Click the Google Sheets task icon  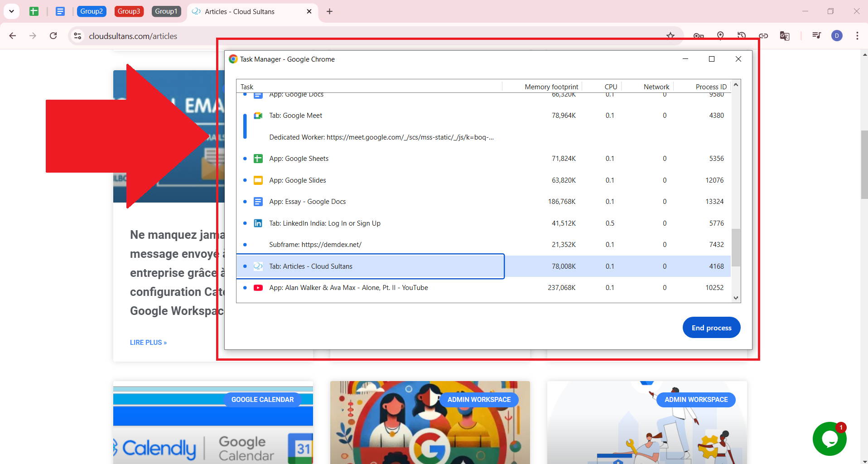click(x=258, y=159)
